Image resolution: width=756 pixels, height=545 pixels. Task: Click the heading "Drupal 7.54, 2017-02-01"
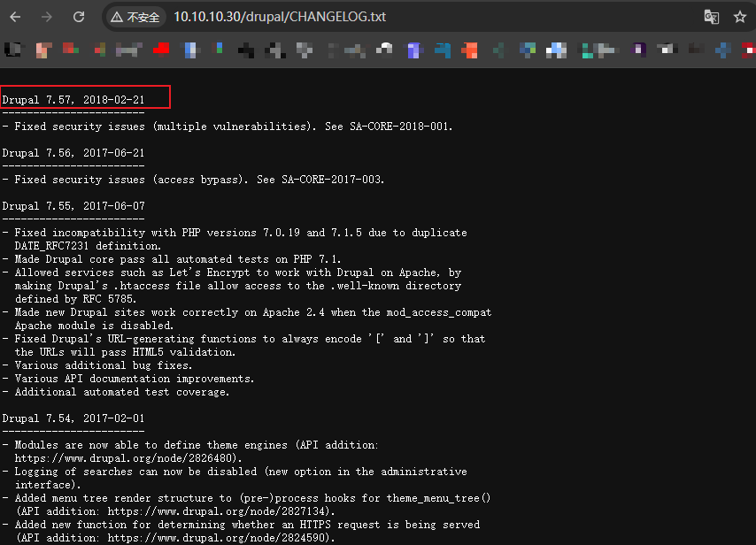[73, 418]
